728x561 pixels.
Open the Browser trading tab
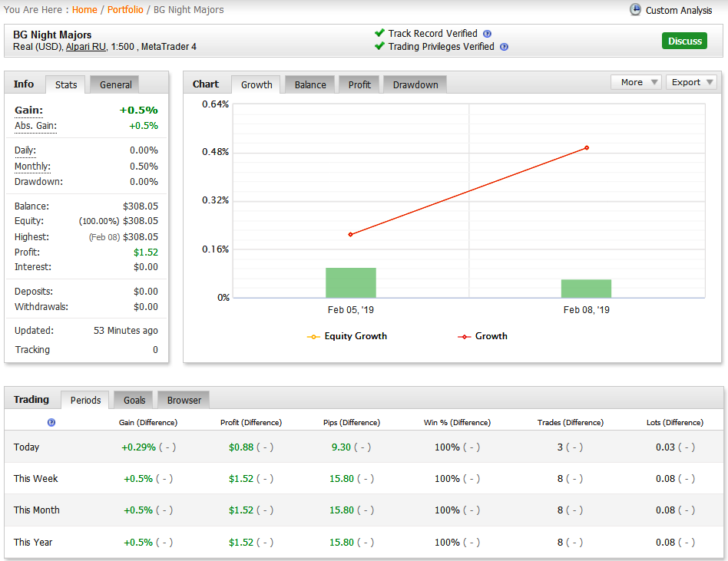184,400
